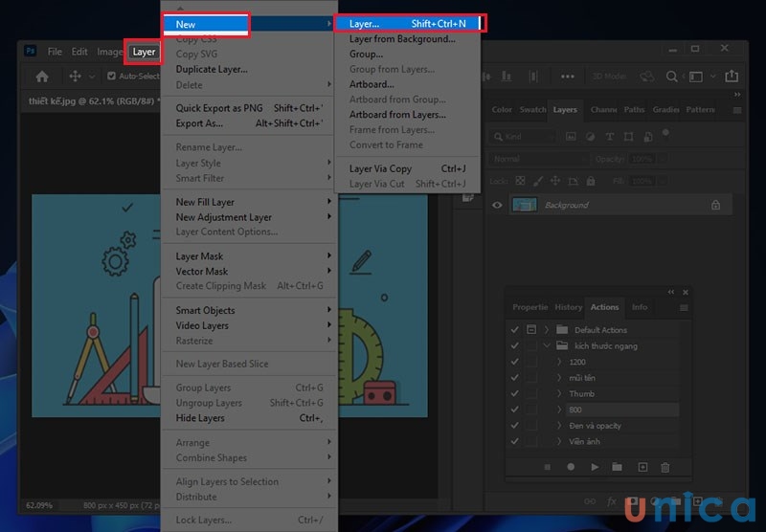Image resolution: width=766 pixels, height=532 pixels.
Task: Click the Home icon in options bar
Action: (x=41, y=77)
